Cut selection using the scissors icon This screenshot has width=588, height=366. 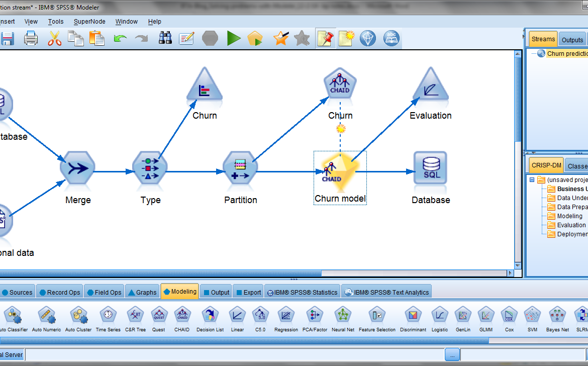click(54, 39)
